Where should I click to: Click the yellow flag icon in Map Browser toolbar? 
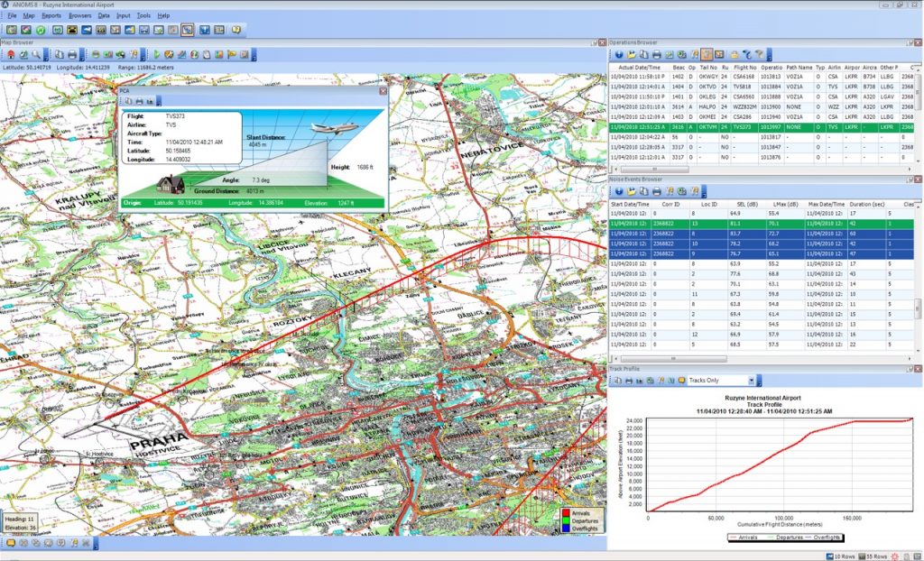tap(232, 55)
